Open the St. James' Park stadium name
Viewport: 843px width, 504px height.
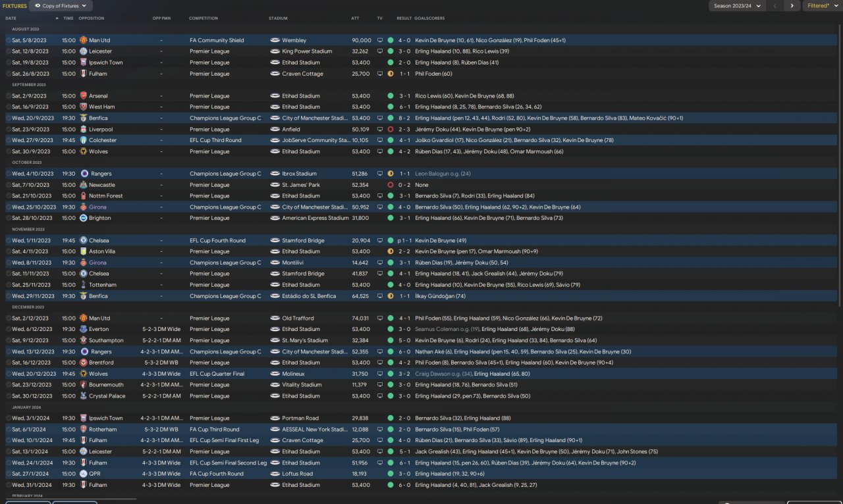click(x=301, y=185)
